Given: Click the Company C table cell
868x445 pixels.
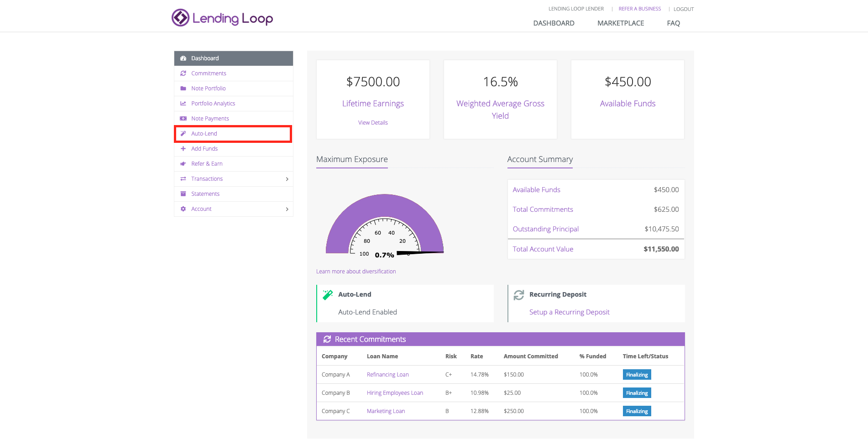Looking at the screenshot, I should (x=336, y=411).
